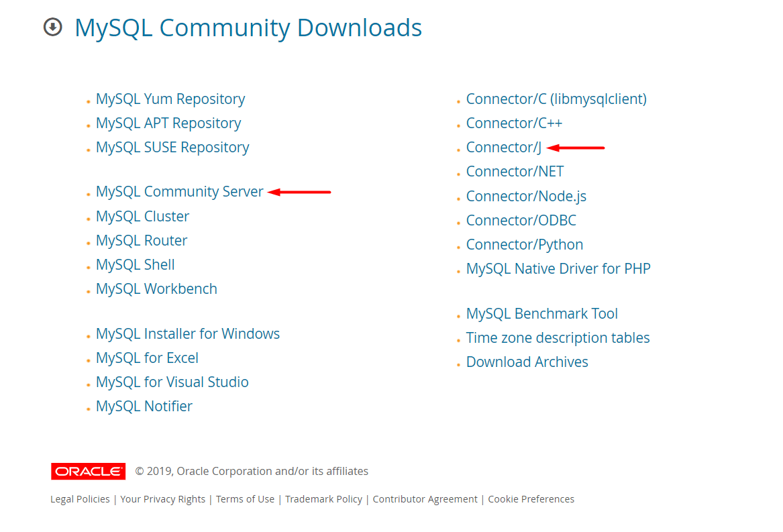Screen dimensions: 783x532
Task: Open the MySQL Shell link
Action: (x=136, y=264)
